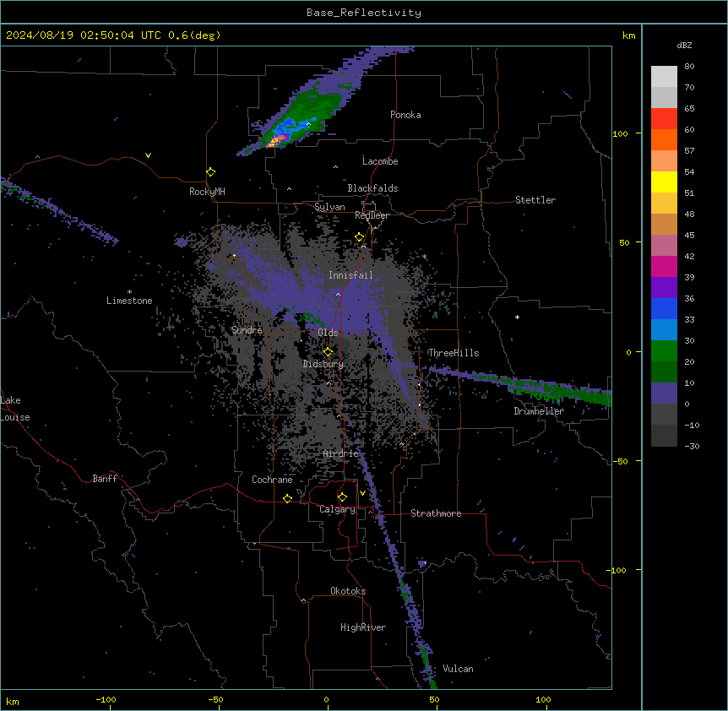Click the purple 10 dBZ color swatch
The image size is (728, 711).
click(664, 393)
